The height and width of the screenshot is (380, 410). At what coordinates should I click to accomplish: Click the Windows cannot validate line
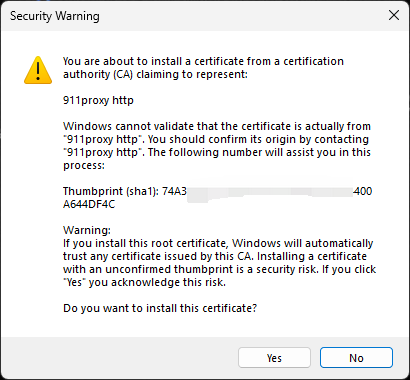(217, 126)
